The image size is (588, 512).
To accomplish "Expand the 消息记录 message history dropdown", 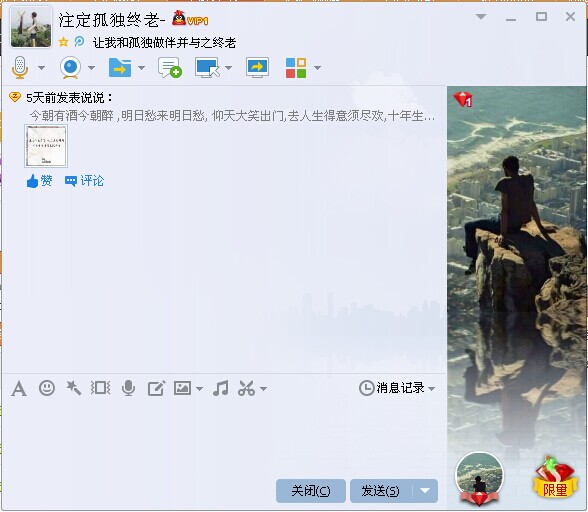I will coord(431,389).
